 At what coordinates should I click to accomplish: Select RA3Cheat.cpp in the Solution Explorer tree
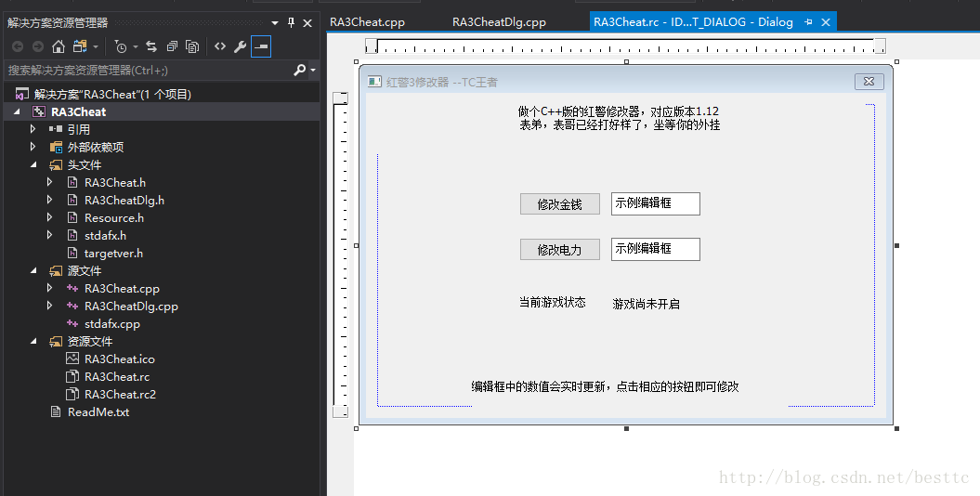pyautogui.click(x=122, y=289)
